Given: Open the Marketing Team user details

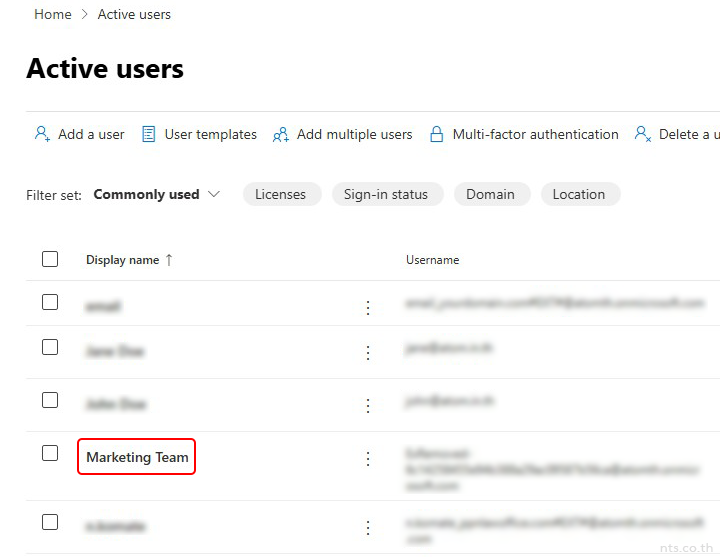Looking at the screenshot, I should (x=137, y=457).
